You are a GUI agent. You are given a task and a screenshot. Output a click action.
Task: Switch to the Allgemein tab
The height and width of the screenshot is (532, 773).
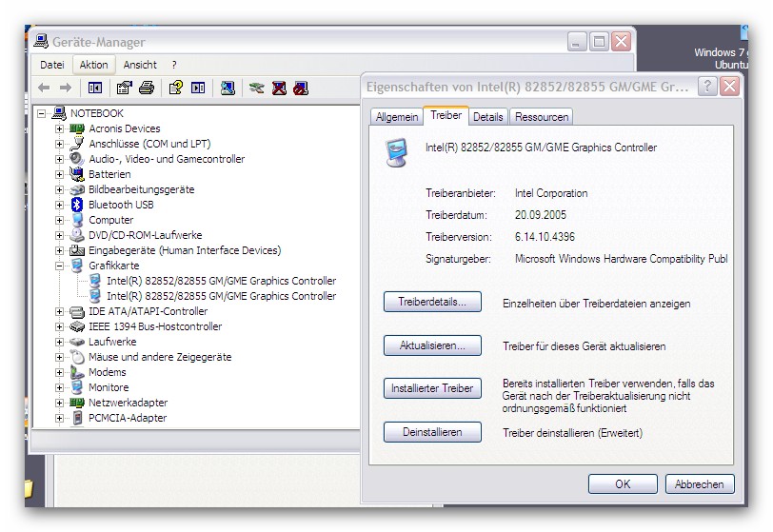coord(397,117)
